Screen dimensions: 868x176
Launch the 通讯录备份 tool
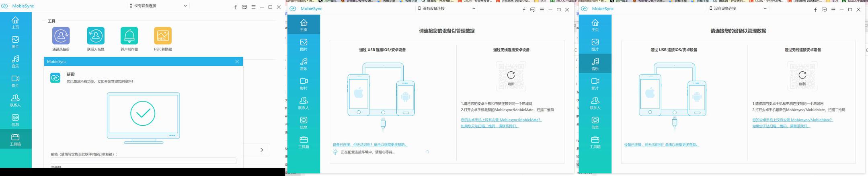tap(61, 39)
